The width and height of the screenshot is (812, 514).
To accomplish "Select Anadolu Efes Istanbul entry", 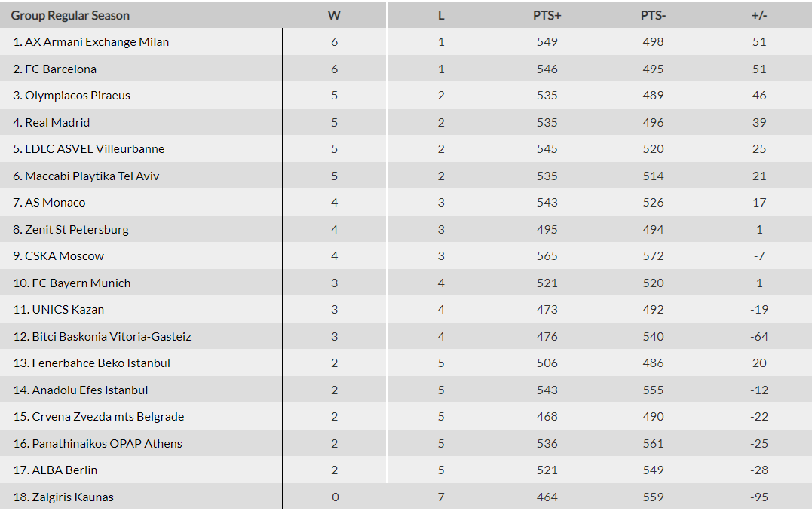I will [x=90, y=390].
